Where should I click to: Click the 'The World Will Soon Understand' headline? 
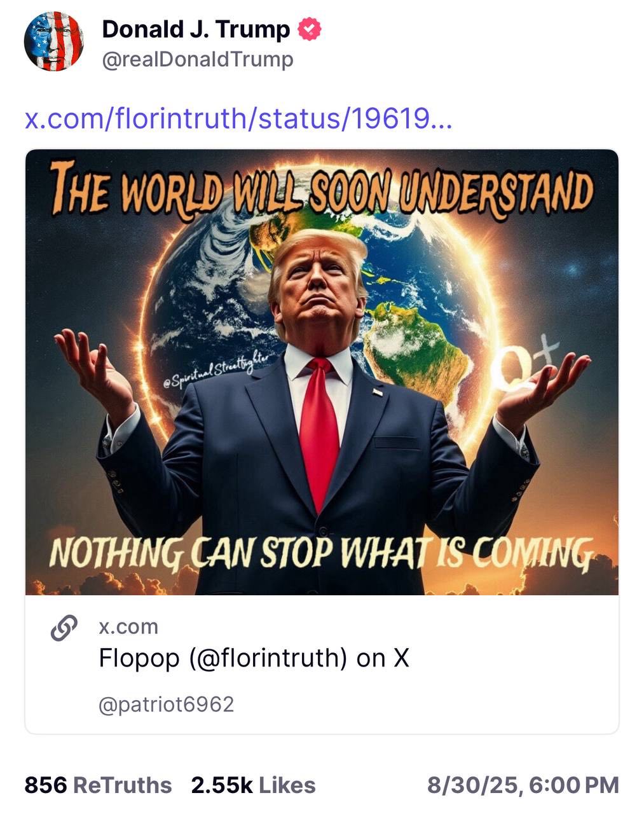coord(322,188)
